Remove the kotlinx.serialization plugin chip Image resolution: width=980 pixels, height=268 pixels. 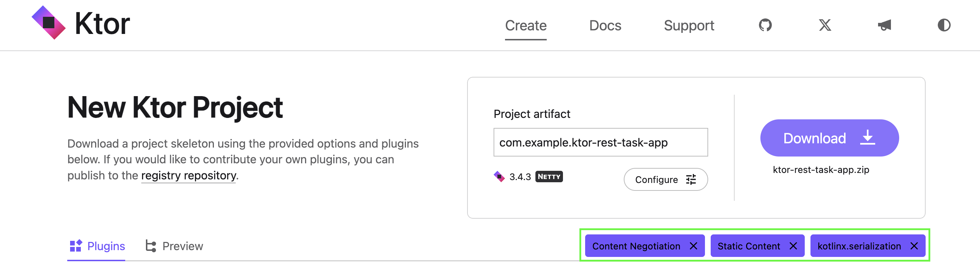click(x=914, y=246)
